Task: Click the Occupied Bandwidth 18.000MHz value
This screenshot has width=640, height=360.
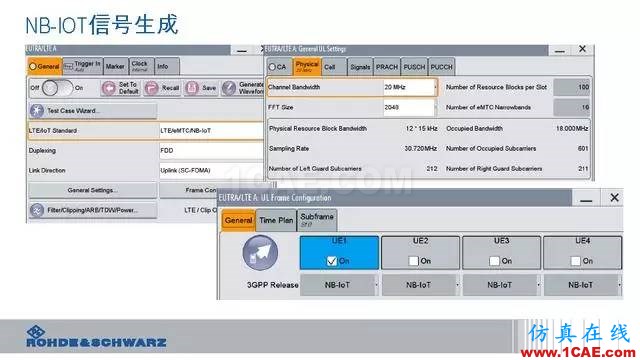Action: 572,129
